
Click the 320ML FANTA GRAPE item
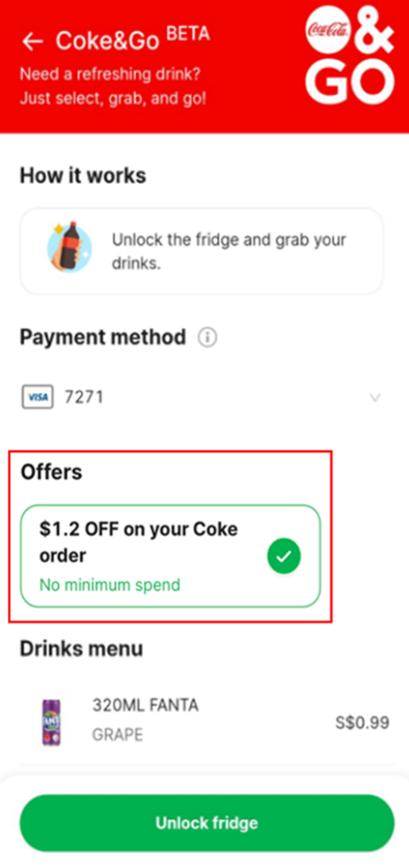[x=207, y=722]
